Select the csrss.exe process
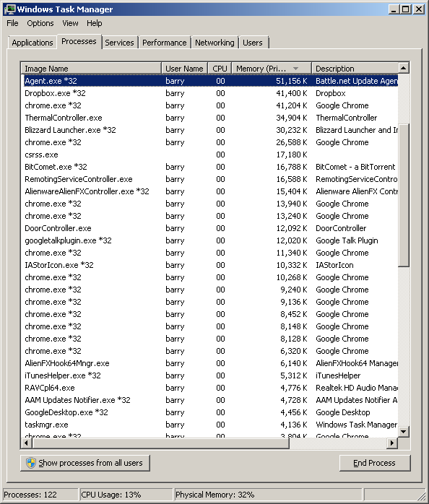 click(x=210, y=155)
